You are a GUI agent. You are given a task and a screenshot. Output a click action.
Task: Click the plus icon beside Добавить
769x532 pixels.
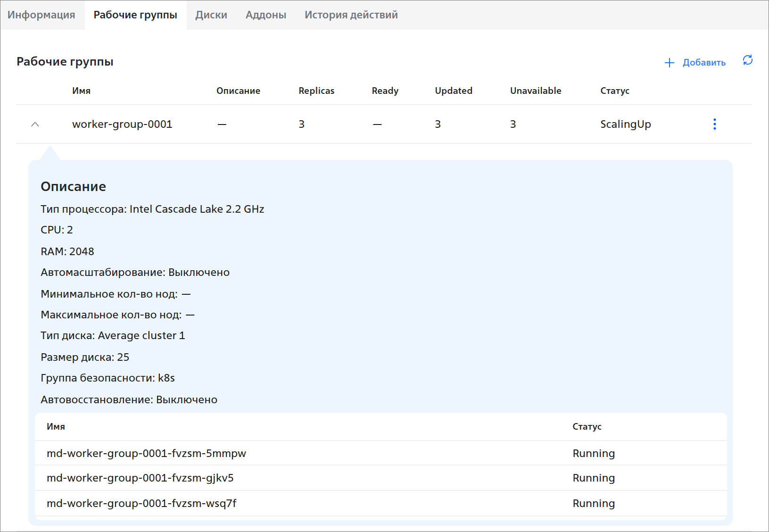click(x=669, y=63)
